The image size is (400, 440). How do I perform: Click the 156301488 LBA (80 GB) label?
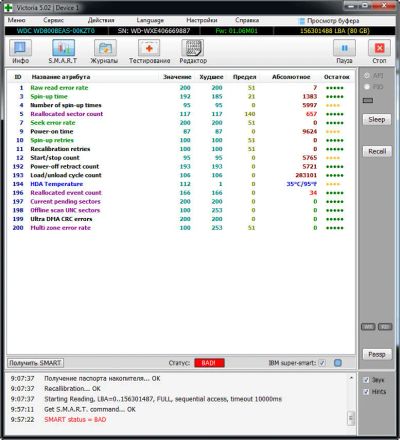(335, 31)
